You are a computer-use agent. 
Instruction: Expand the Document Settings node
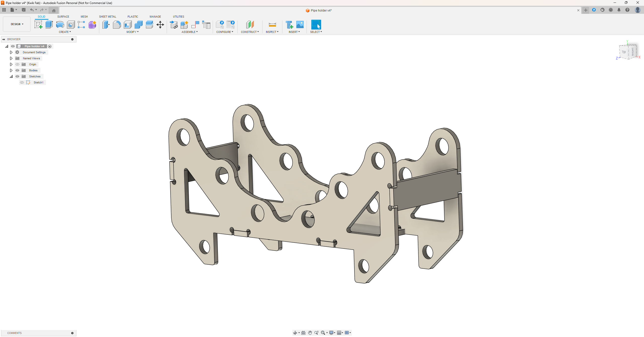click(x=11, y=52)
